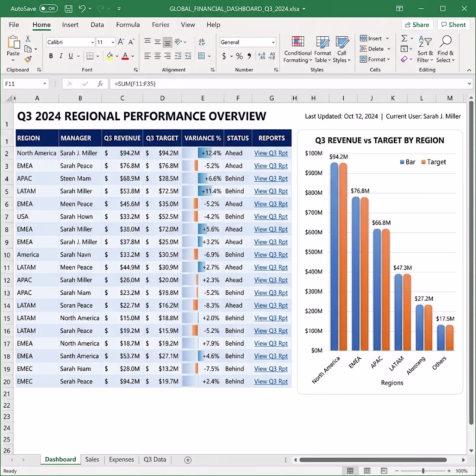
Task: Click the Increase Decimal icon
Action: click(x=261, y=56)
